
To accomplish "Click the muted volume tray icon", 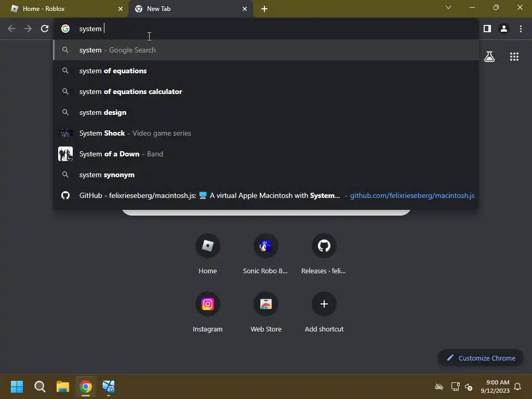I will 469,387.
